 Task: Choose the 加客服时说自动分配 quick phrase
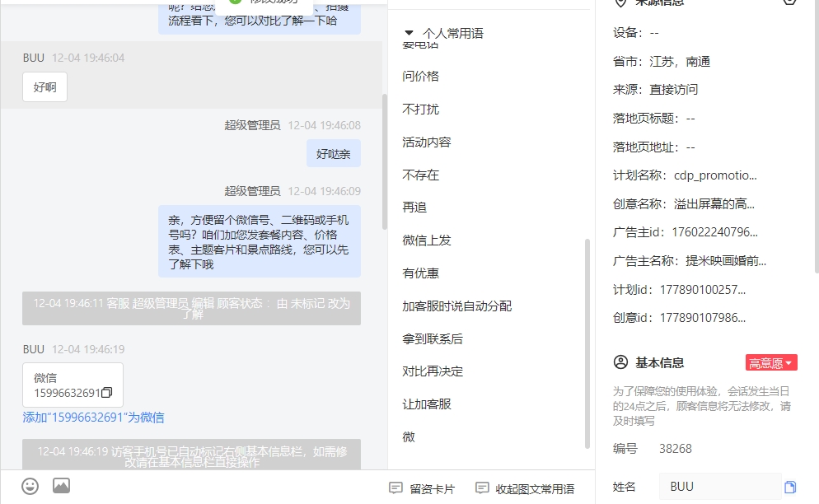[x=457, y=306]
